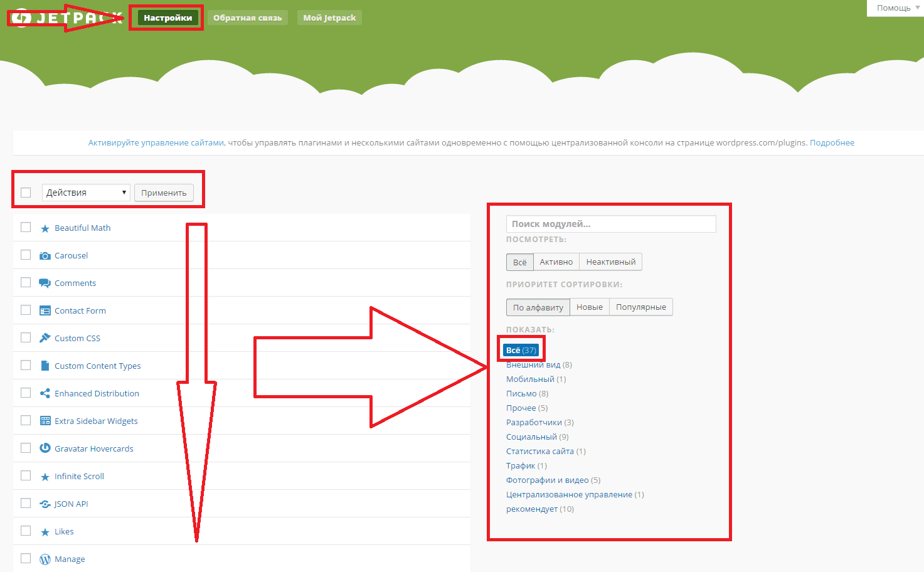This screenshot has height=572, width=924.
Task: Click the WordPress logo icon beside Manage
Action: tap(45, 559)
